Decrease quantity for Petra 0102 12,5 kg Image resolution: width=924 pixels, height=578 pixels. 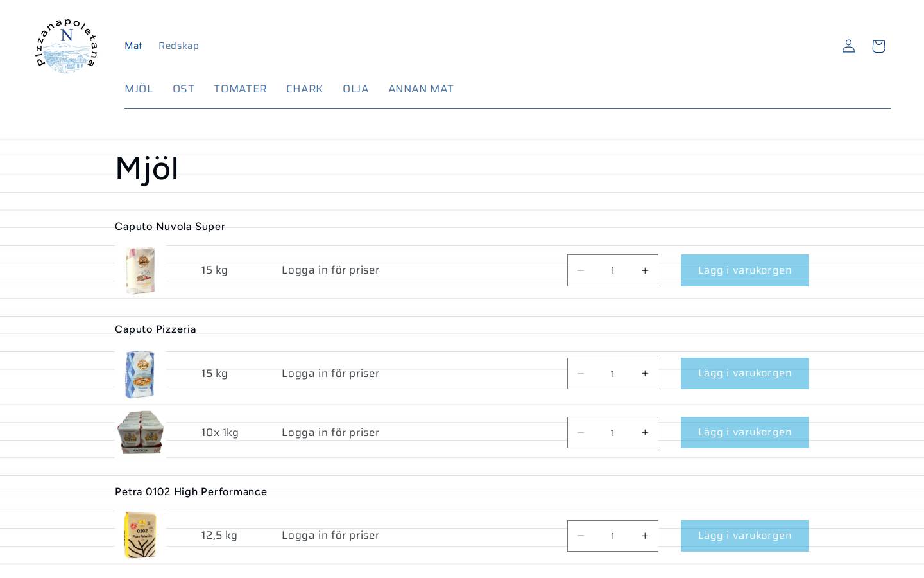(581, 536)
